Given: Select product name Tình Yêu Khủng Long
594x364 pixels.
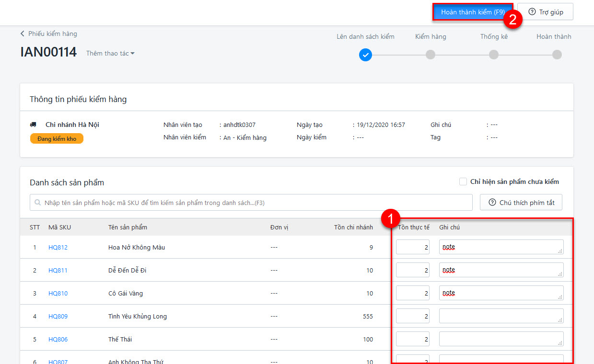Looking at the screenshot, I should [138, 317].
